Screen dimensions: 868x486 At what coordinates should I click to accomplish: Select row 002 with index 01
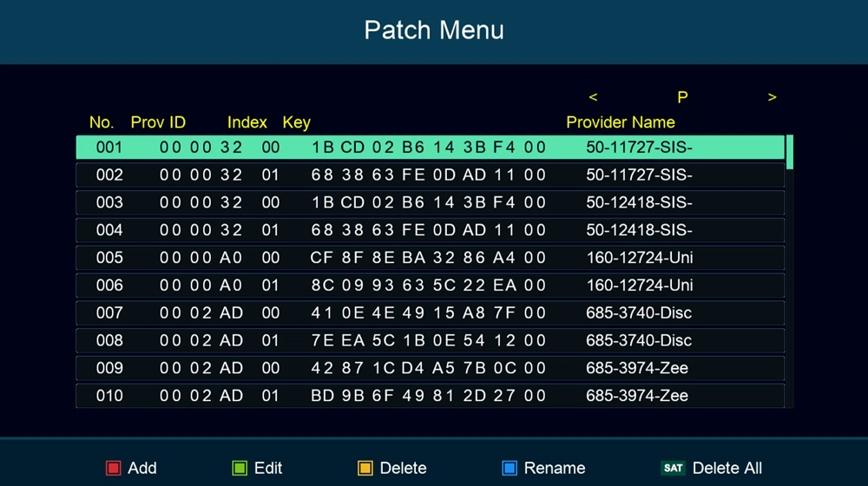pos(430,175)
